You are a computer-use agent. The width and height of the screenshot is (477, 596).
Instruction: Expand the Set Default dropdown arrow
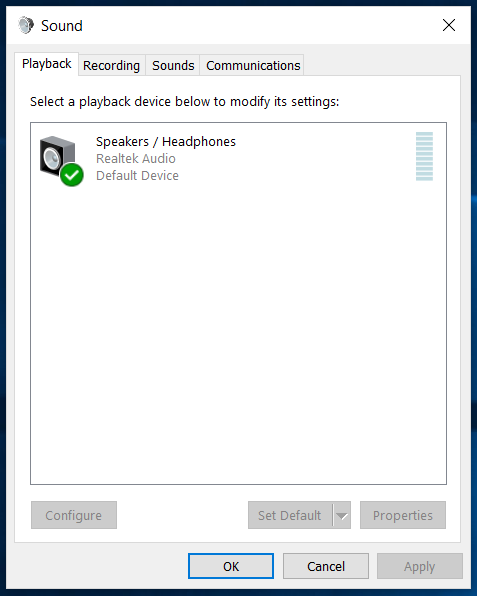(342, 515)
